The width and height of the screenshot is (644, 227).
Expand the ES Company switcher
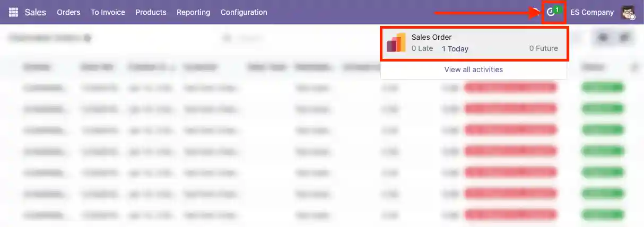tap(591, 12)
